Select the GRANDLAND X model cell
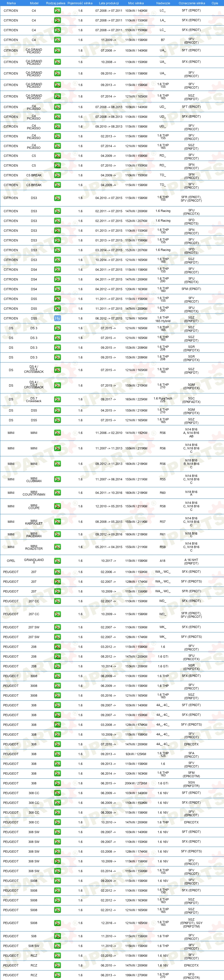224x980 pixels. pos(34,561)
